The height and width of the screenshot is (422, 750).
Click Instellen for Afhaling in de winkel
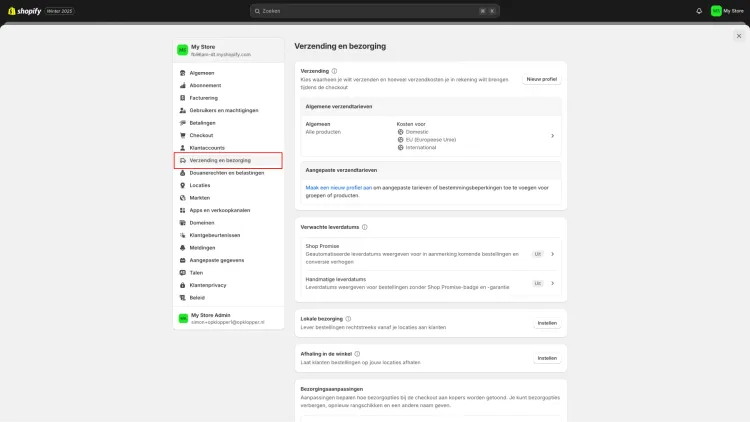(547, 358)
